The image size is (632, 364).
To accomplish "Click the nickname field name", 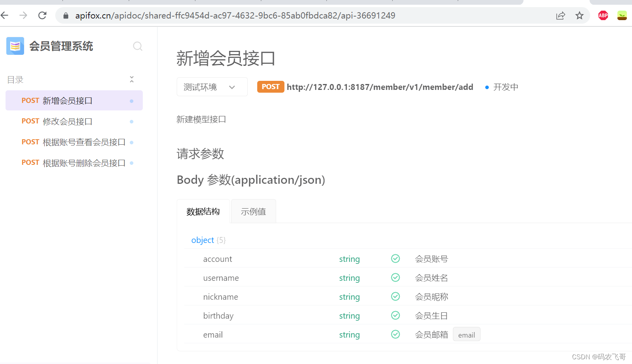I will [221, 297].
